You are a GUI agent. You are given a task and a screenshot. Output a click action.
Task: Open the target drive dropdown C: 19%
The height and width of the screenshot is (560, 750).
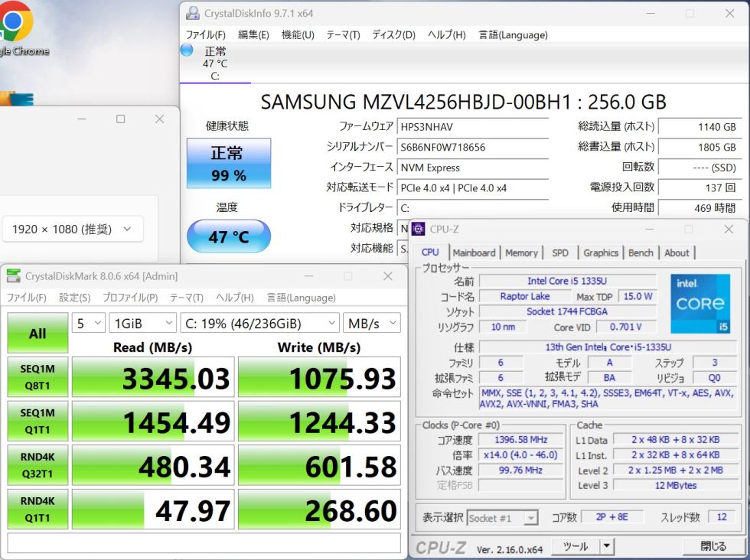(x=259, y=324)
